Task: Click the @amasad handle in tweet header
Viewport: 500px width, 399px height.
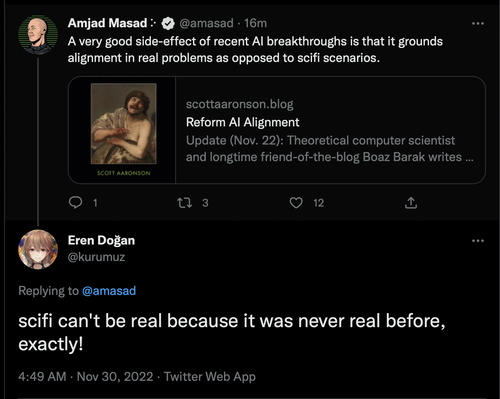Action: [206, 23]
